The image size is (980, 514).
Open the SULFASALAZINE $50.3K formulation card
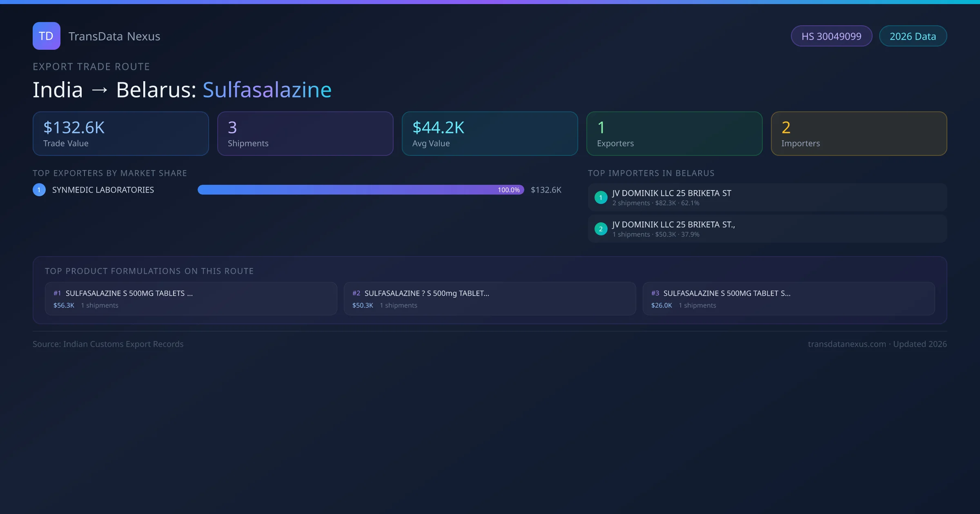pyautogui.click(x=490, y=299)
